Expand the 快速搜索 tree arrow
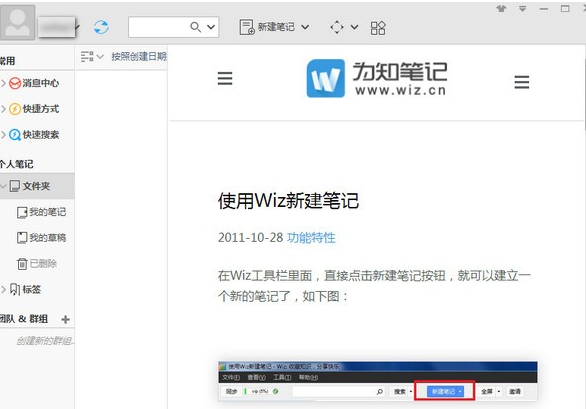The width and height of the screenshot is (586, 409). [x=3, y=135]
